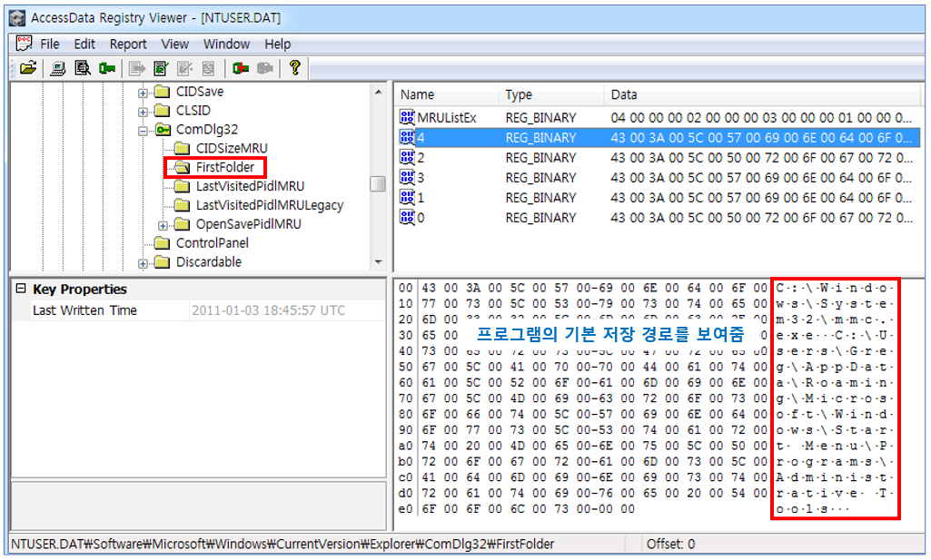The image size is (931, 560).
Task: Click REG_BINARY type of value 3
Action: (x=540, y=177)
